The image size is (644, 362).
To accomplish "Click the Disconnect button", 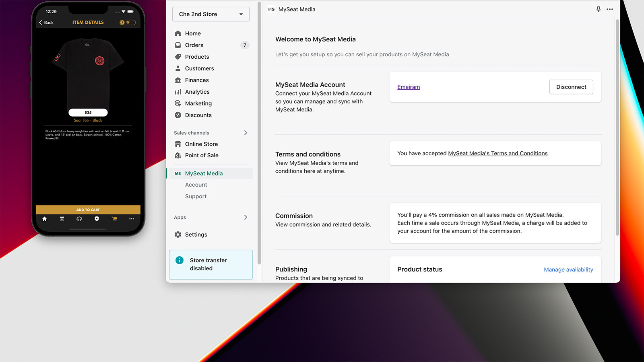I will (571, 87).
